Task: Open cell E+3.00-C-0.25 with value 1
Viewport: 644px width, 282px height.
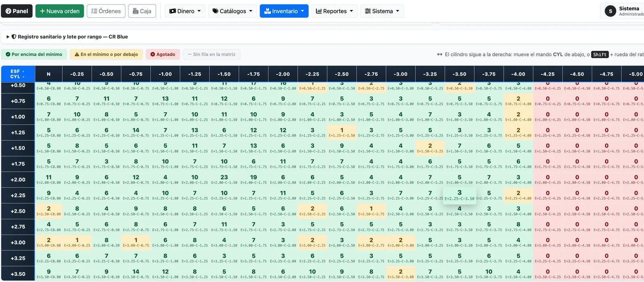Action: coord(77,242)
